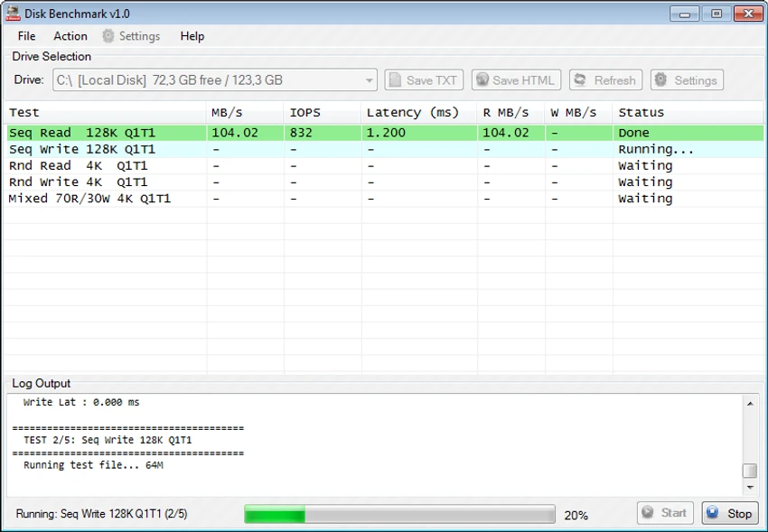The image size is (768, 532).
Task: Click the refresh arrows icon
Action: 580,79
